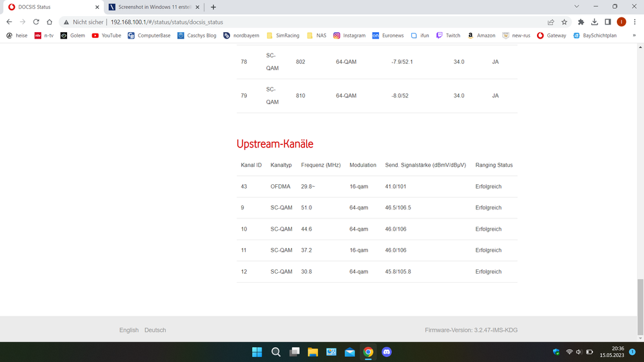Open Task View on the taskbar
The width and height of the screenshot is (644, 362).
(x=295, y=352)
